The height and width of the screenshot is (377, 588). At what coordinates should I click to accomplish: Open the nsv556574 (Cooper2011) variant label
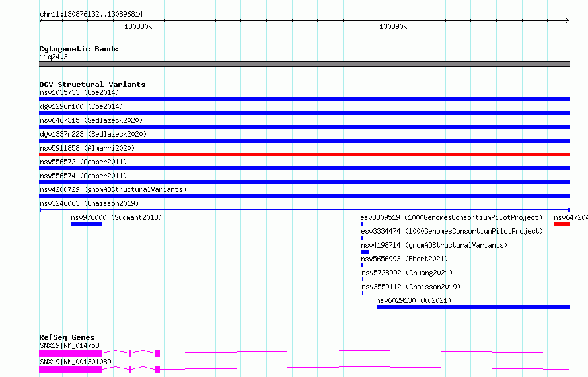click(83, 176)
